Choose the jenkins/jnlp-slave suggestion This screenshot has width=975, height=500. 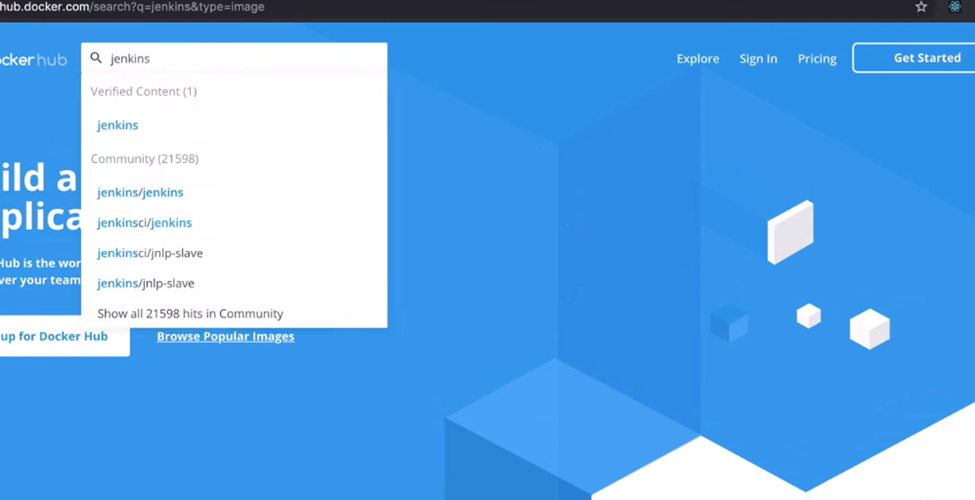click(x=146, y=284)
